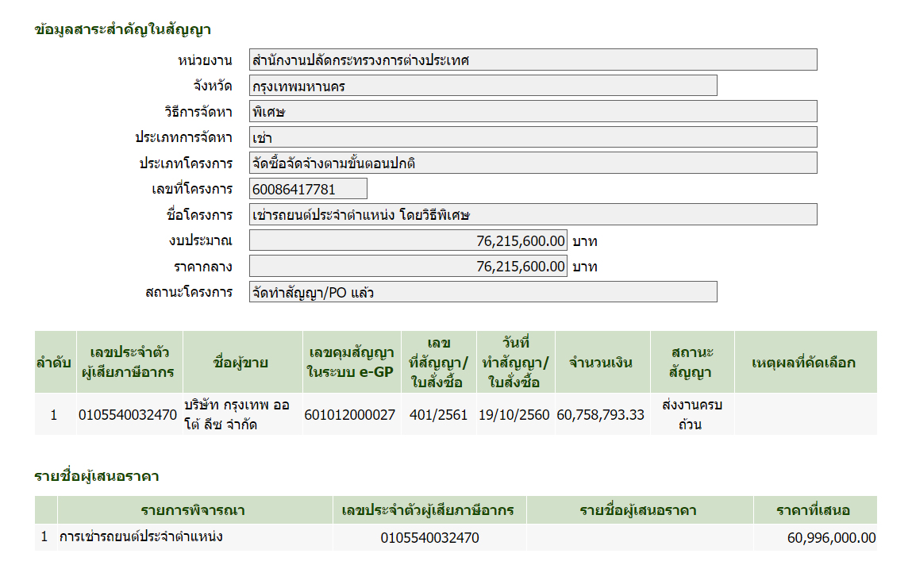The width and height of the screenshot is (912, 588).
Task: Click contract date 19/10/2560
Action: point(514,414)
